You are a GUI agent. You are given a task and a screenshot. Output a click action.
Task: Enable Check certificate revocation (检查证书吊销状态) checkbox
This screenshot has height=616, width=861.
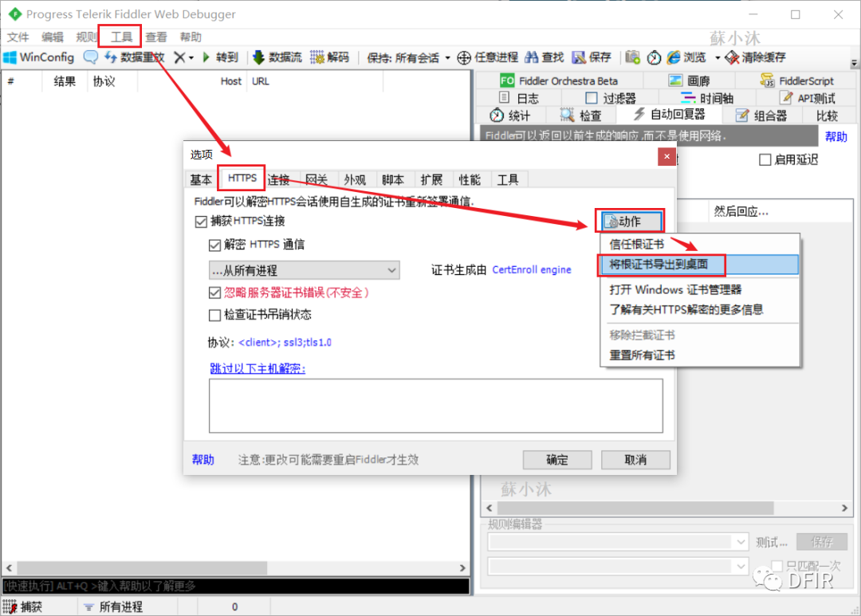(x=214, y=315)
